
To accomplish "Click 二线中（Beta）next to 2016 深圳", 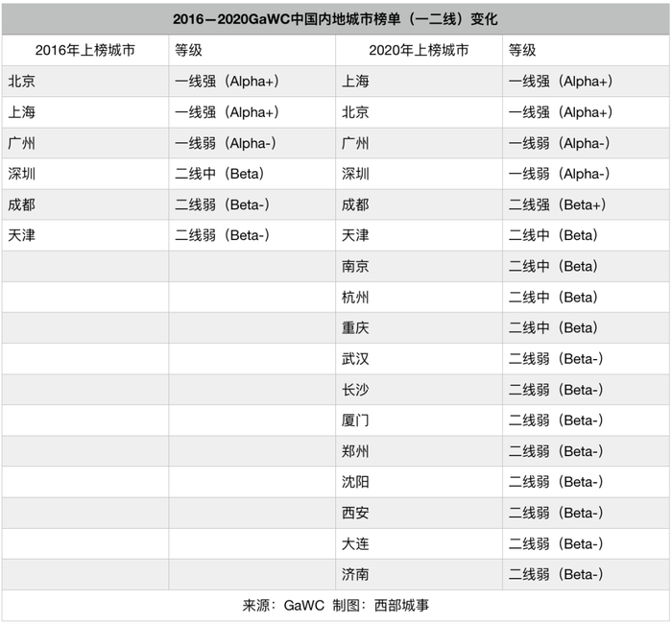I will tap(220, 174).
